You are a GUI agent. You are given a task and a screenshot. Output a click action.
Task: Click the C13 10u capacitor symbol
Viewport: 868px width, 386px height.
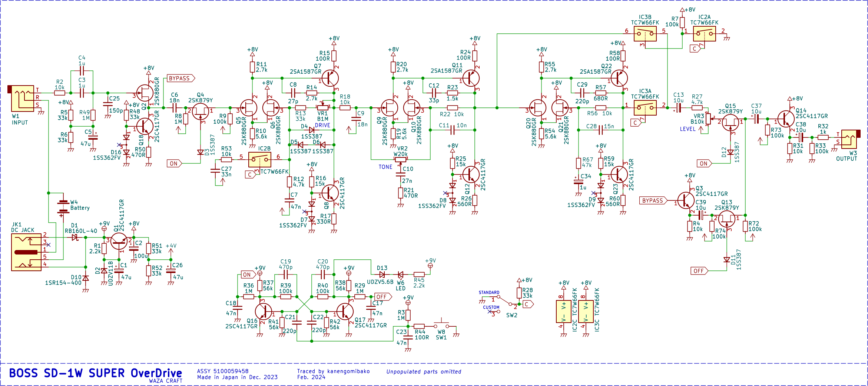pos(679,108)
